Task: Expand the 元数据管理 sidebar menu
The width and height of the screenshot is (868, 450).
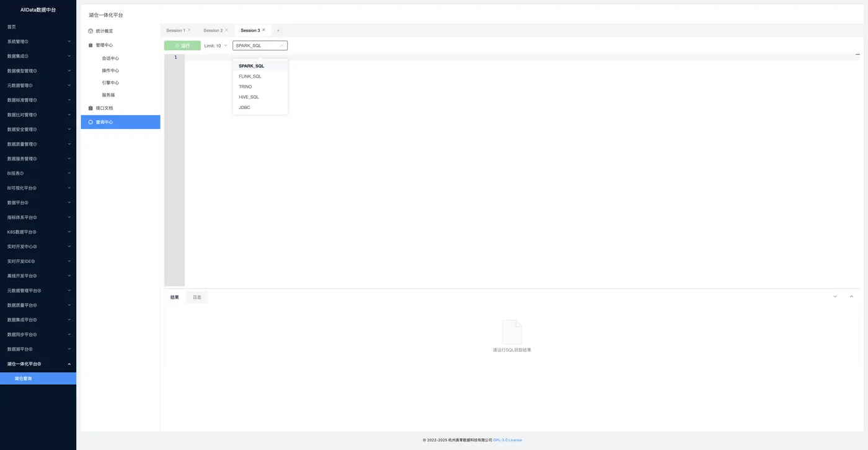Action: (38, 86)
